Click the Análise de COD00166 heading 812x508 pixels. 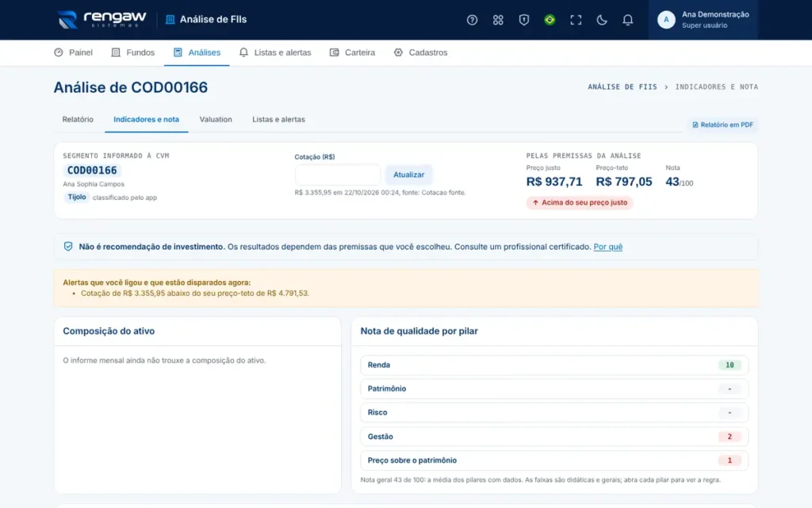(x=131, y=87)
